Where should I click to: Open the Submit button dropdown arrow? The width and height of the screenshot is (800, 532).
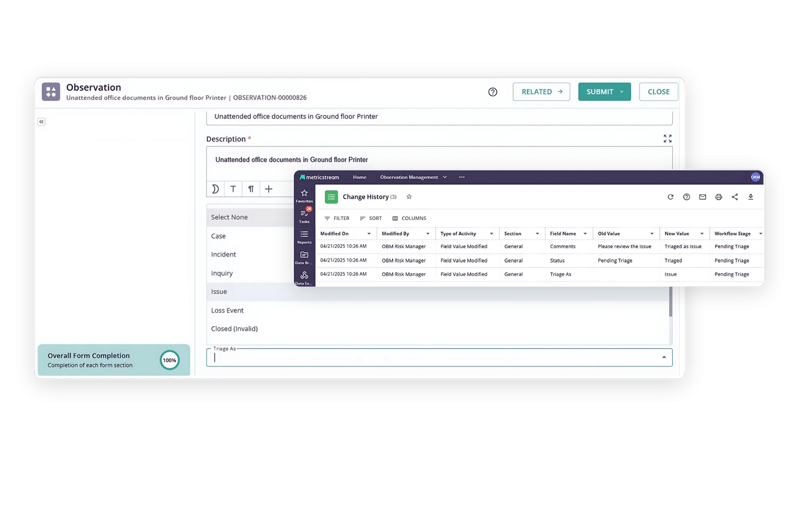622,92
